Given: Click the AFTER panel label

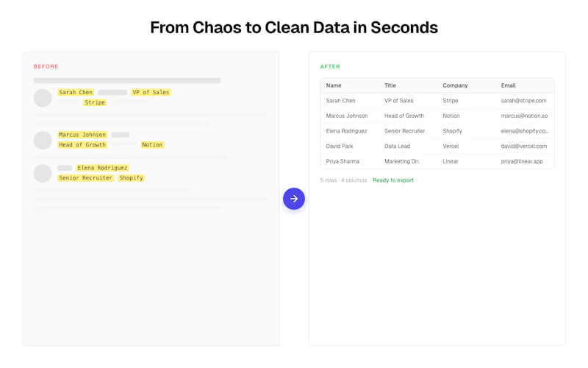Looking at the screenshot, I should click(x=330, y=66).
